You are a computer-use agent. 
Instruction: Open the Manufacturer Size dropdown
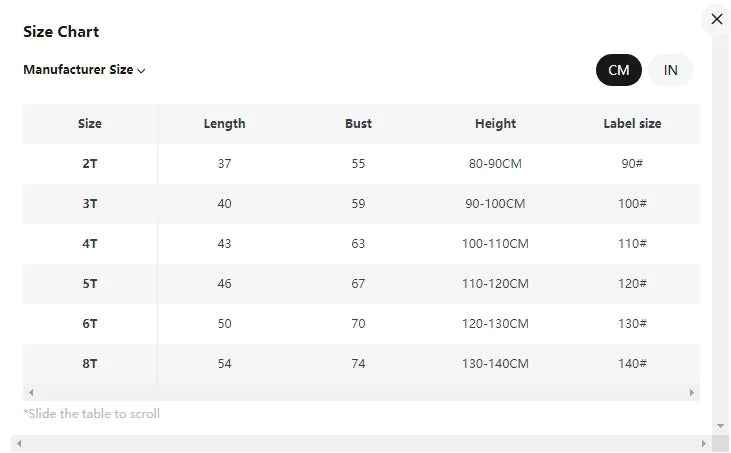pyautogui.click(x=85, y=70)
